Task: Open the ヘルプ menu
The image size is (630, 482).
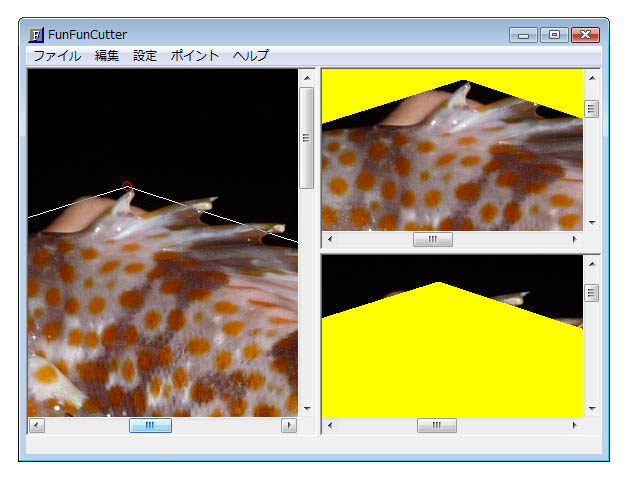Action: pos(250,56)
